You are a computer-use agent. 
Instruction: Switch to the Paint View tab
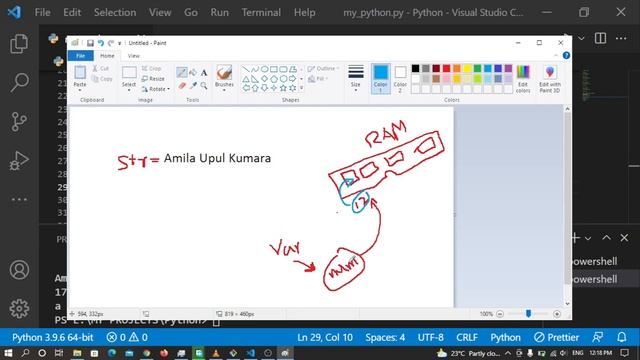(x=133, y=56)
